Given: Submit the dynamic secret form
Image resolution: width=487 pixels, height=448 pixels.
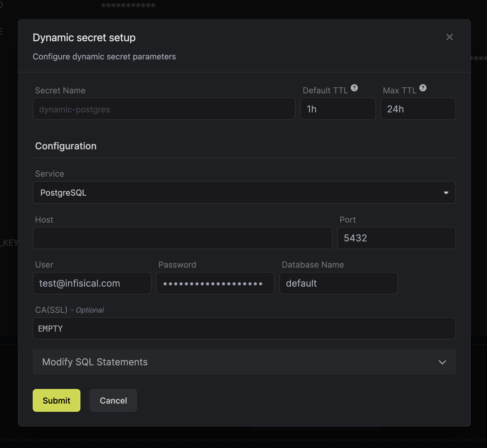Looking at the screenshot, I should (x=57, y=400).
